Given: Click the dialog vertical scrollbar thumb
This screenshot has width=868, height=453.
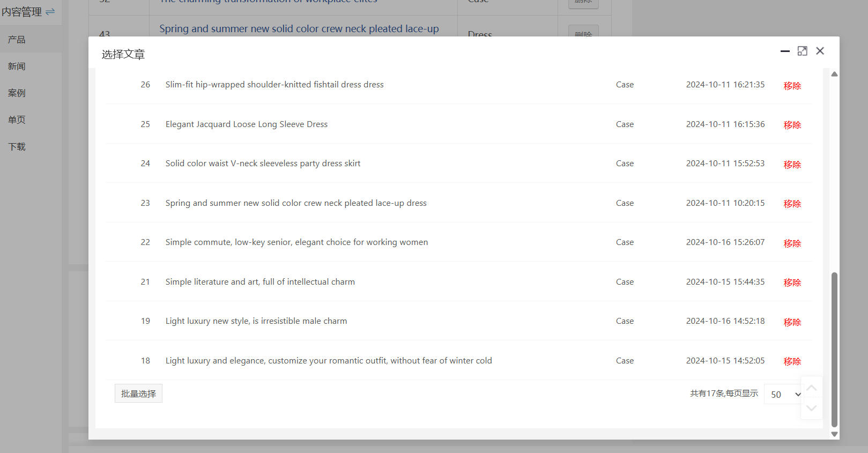Looking at the screenshot, I should click(x=834, y=350).
